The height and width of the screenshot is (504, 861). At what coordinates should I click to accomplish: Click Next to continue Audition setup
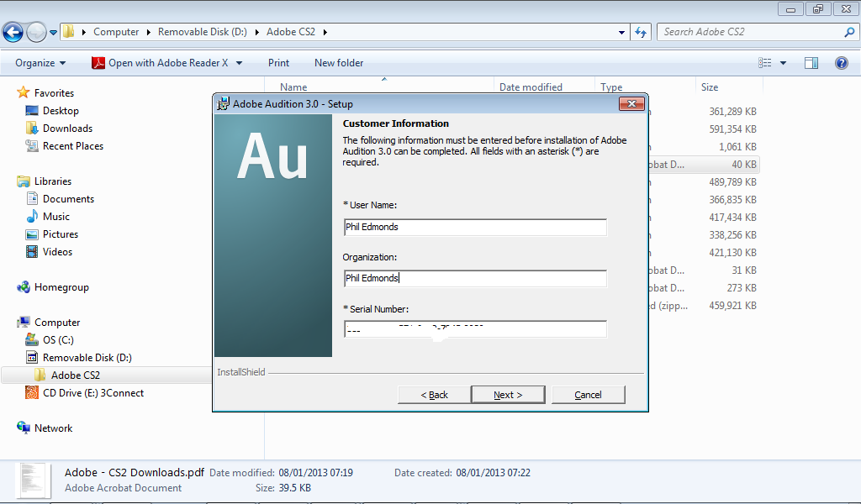tap(508, 395)
